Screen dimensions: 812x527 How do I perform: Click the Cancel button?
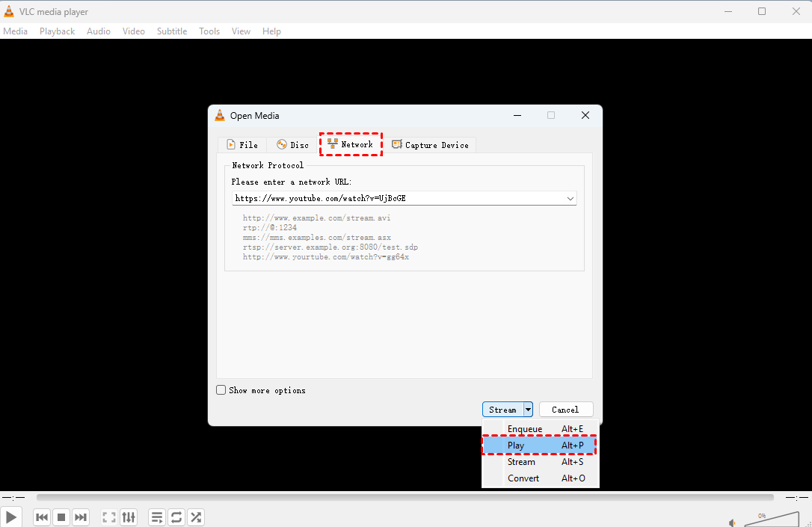point(565,410)
